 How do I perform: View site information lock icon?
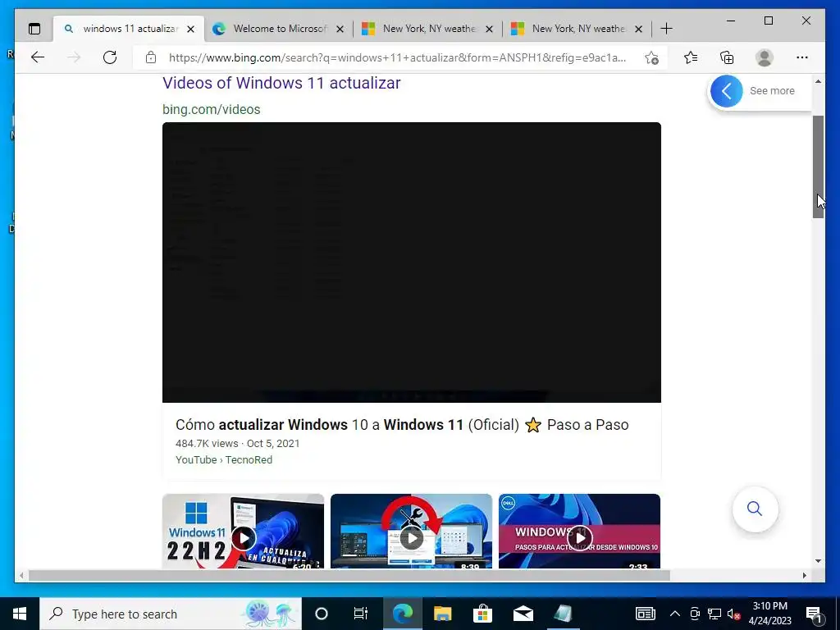pyautogui.click(x=151, y=57)
